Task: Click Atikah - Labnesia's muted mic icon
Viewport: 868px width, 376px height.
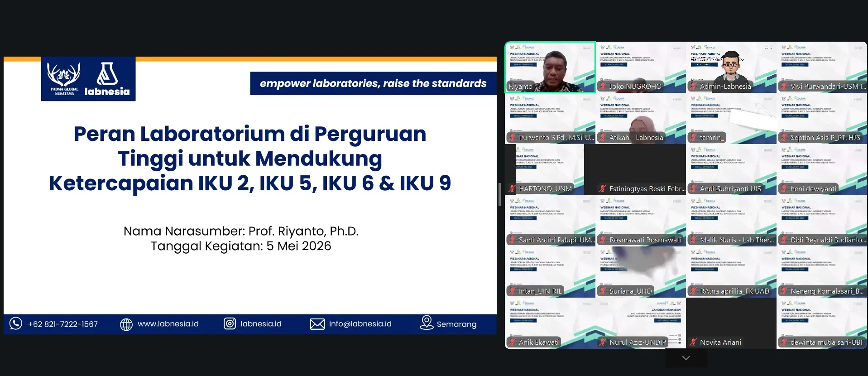Action: (603, 137)
